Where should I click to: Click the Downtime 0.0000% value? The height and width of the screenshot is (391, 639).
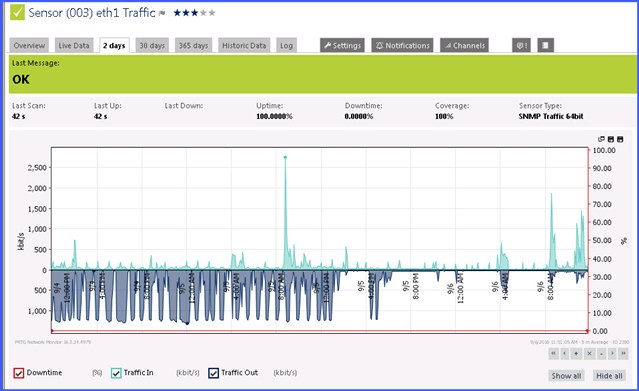[x=359, y=116]
